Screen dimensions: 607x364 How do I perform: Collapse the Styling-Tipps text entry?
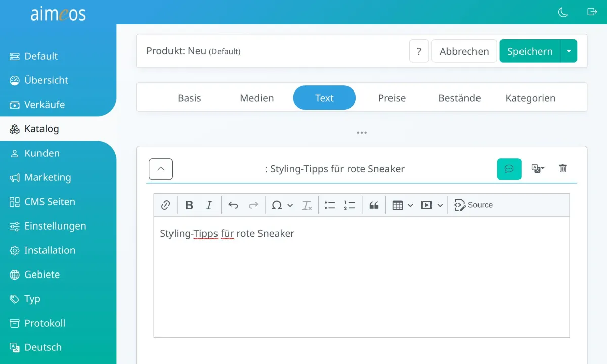pos(160,169)
